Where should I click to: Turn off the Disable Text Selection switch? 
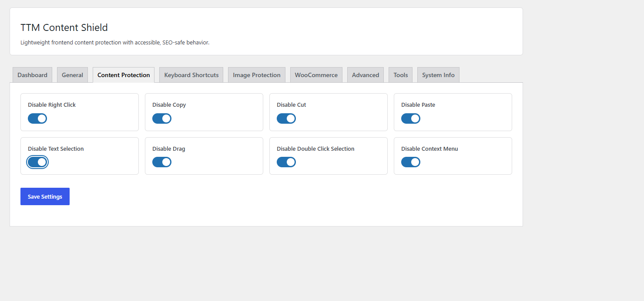pyautogui.click(x=37, y=162)
